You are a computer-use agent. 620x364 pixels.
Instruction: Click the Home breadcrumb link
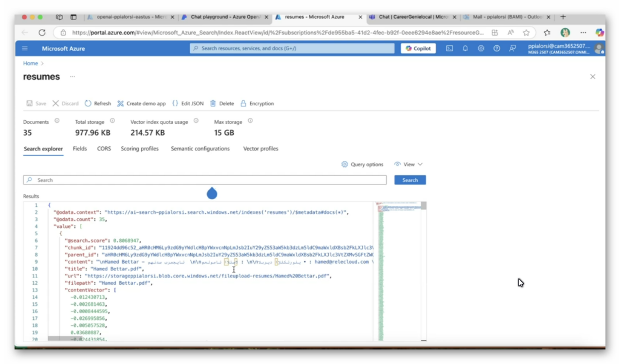click(30, 63)
